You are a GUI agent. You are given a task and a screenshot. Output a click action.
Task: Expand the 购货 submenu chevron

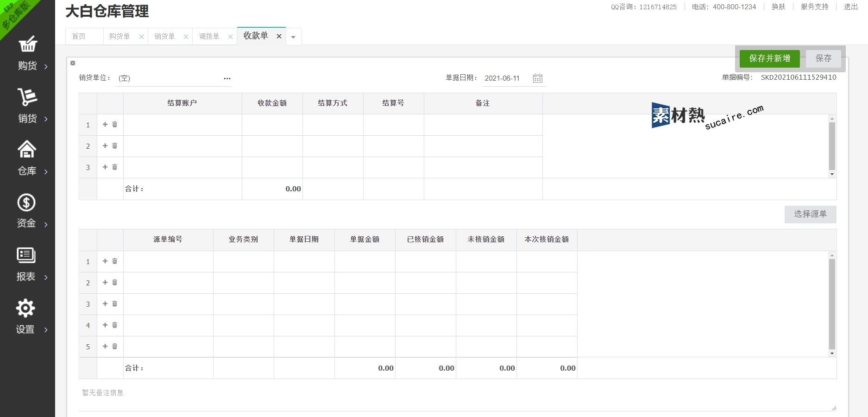46,67
